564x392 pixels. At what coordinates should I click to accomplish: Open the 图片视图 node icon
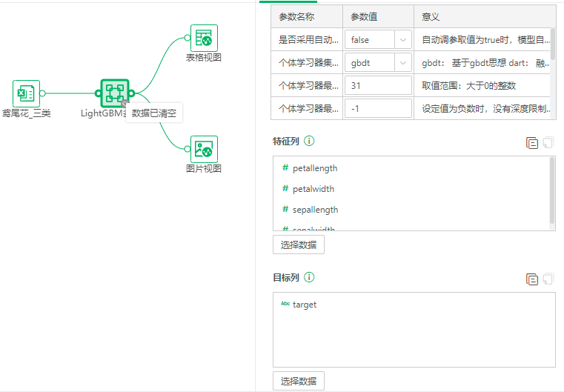[204, 149]
